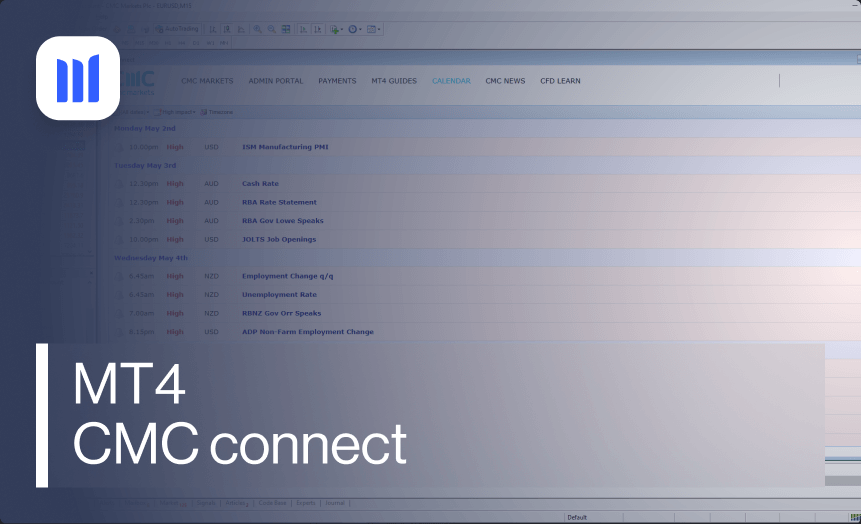861x524 pixels.
Task: Open the All dates filter dropdown
Action: point(135,112)
